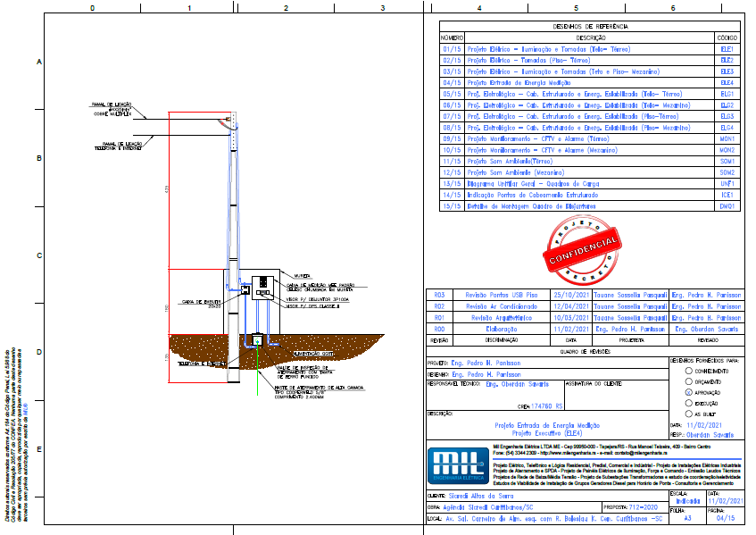Click the sheet size value A3

tap(687, 518)
